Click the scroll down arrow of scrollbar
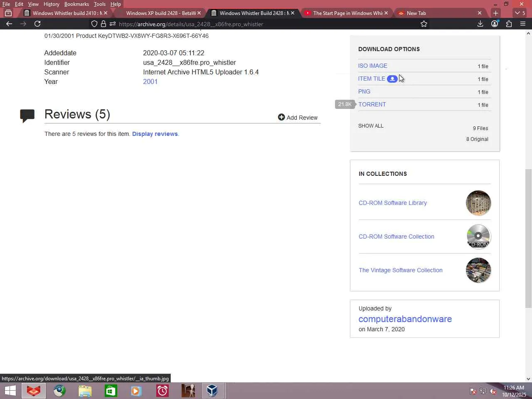 point(529,379)
